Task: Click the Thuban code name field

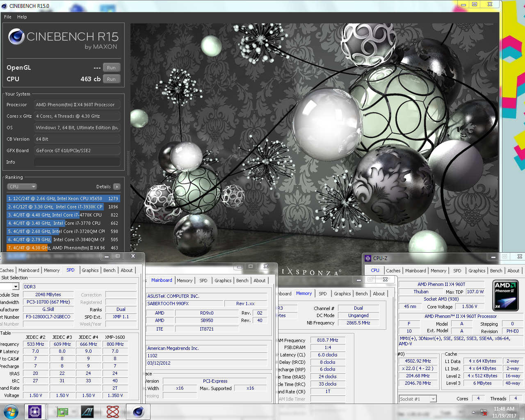Action: (x=421, y=292)
